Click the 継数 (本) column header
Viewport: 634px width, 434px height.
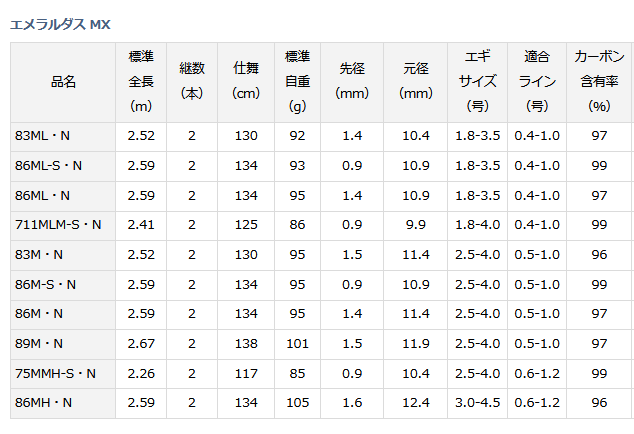pyautogui.click(x=192, y=82)
